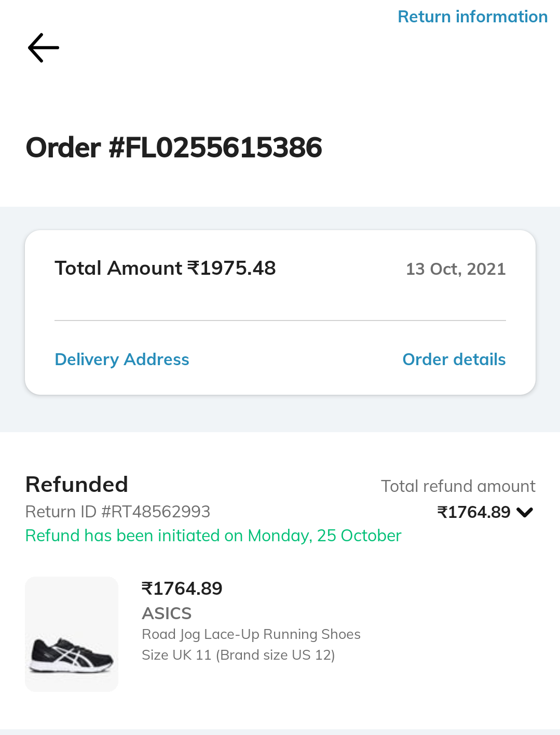
Task: Open the Return information link
Action: click(472, 17)
